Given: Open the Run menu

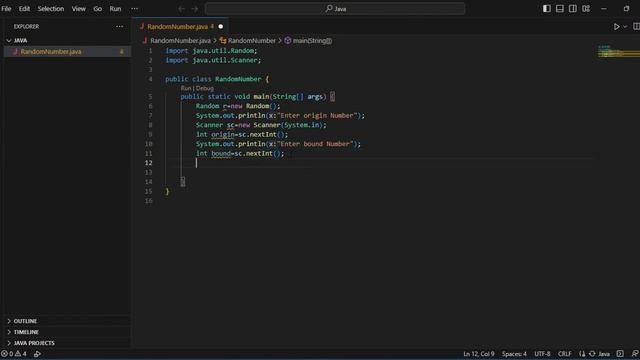Looking at the screenshot, I should 115,9.
